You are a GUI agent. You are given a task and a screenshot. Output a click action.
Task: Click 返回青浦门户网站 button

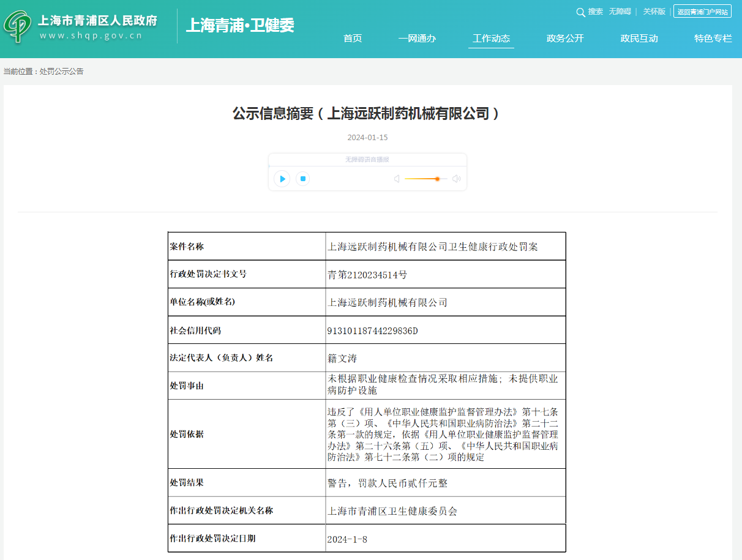702,12
